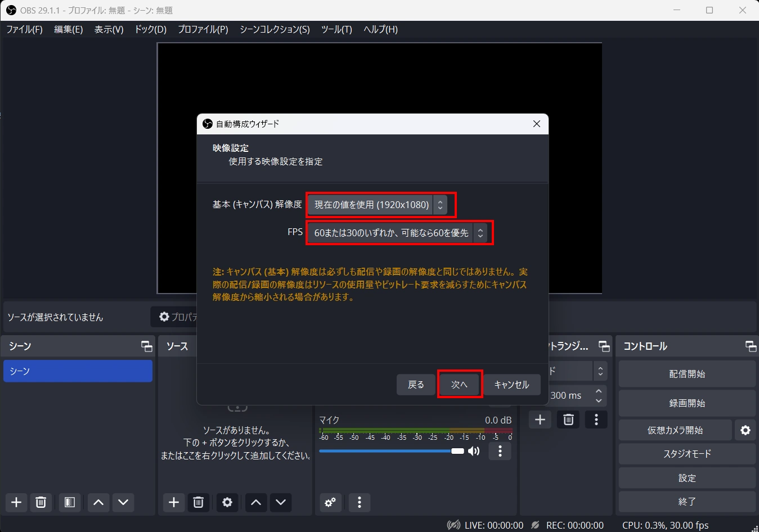
Task: Open the 基本 (キャンバス) 解像度 dropdown
Action: [378, 205]
